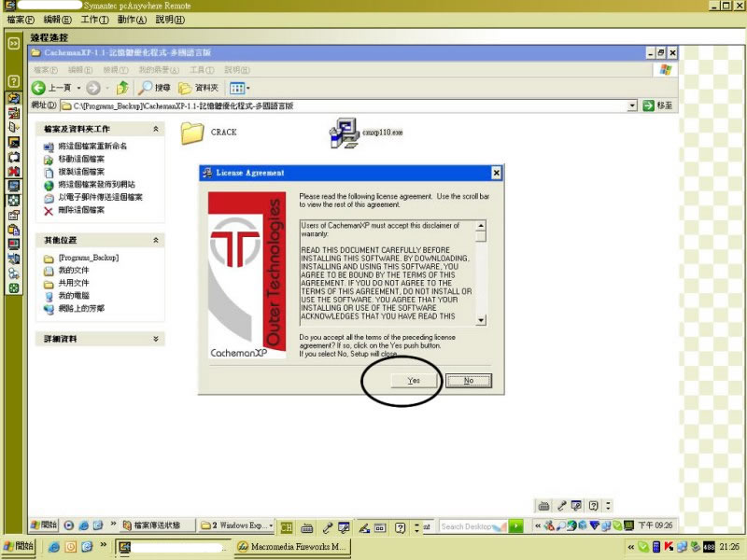Click 複製這個檔案 copy file link

click(81, 172)
